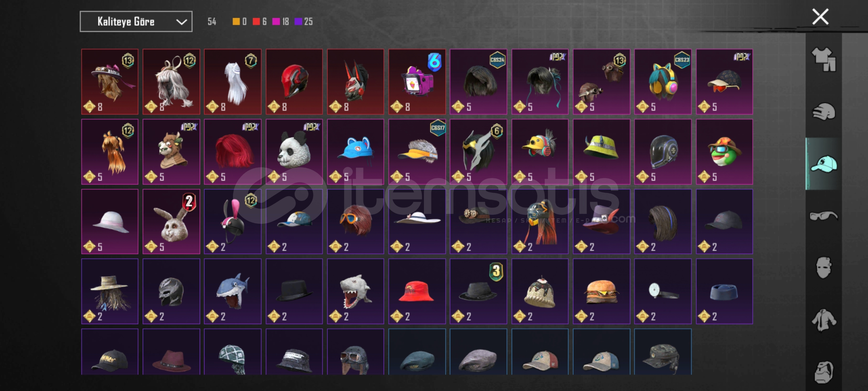Click the yellow quality counter swatch
868x391 pixels.
click(236, 22)
